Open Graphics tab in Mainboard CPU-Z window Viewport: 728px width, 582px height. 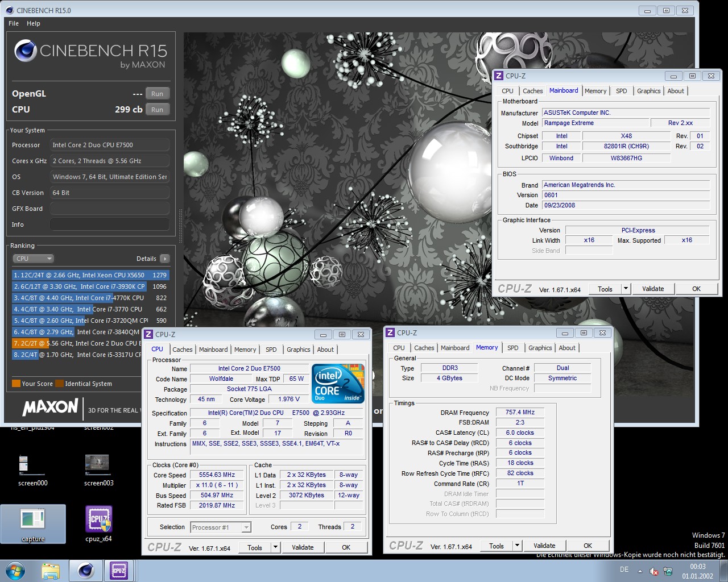[649, 91]
